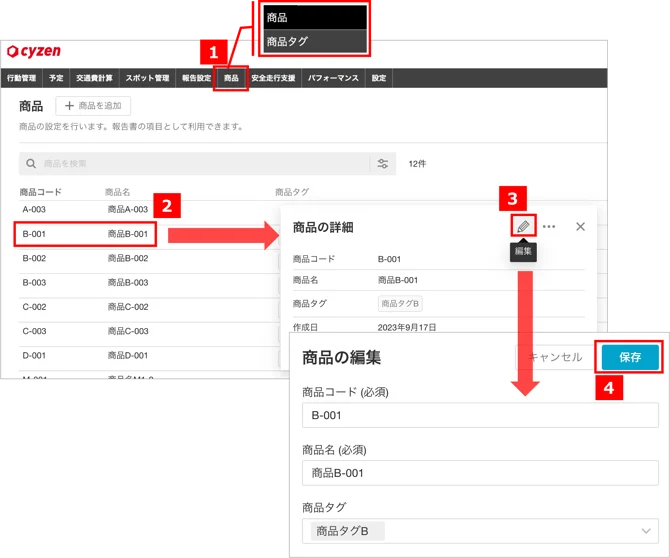
Task: Close the 商品の詳細 panel with the X
Action: tap(580, 226)
